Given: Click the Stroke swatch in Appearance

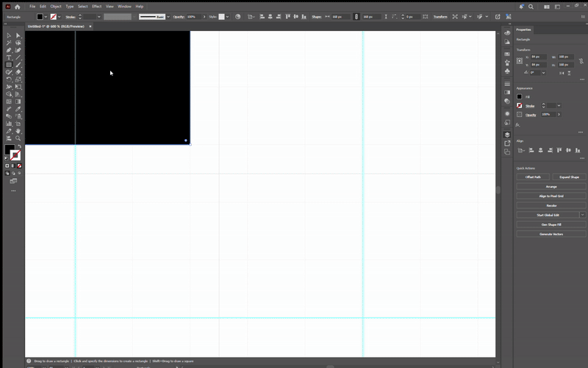Looking at the screenshot, I should (520, 105).
